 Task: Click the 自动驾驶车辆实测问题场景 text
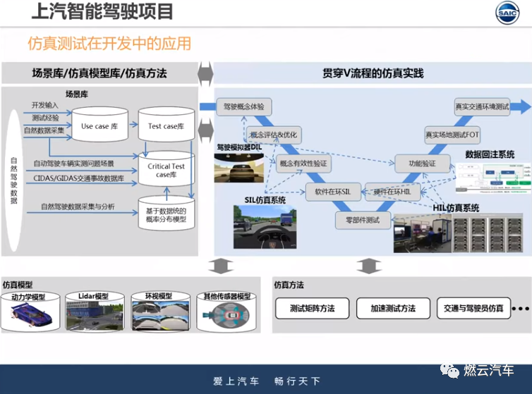73,164
